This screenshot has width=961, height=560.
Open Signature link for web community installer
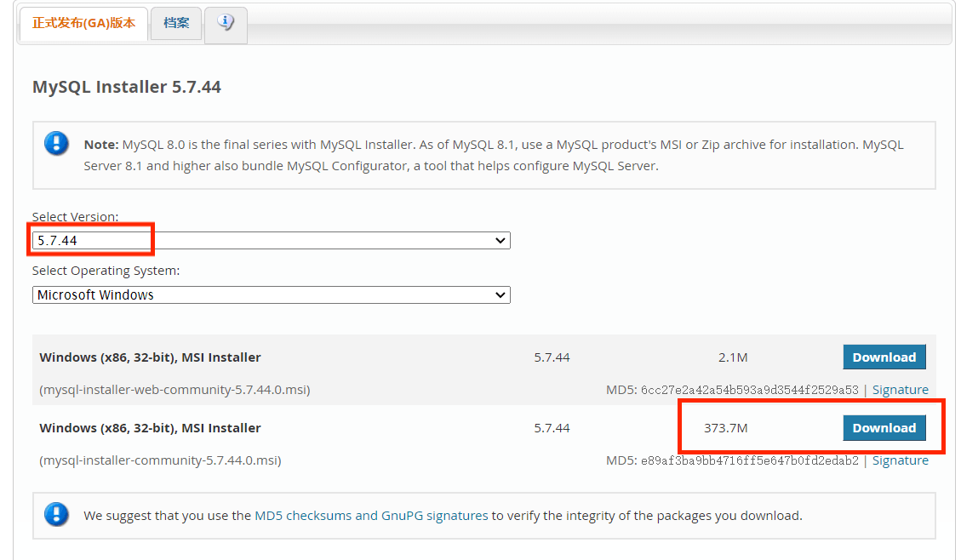click(x=900, y=390)
